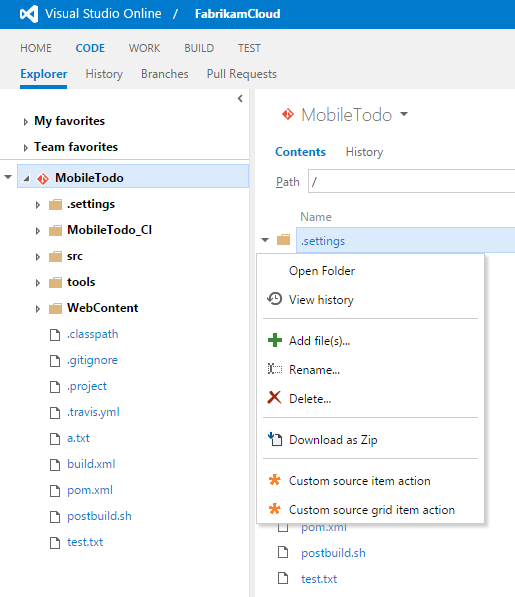Open the CODE hub
Image resolution: width=515 pixels, height=597 pixels.
pos(90,48)
